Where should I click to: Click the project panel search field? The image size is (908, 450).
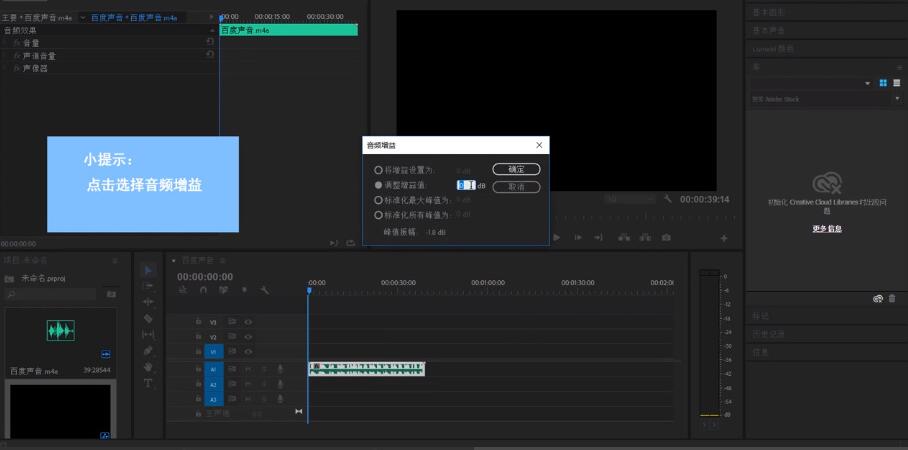pos(50,294)
